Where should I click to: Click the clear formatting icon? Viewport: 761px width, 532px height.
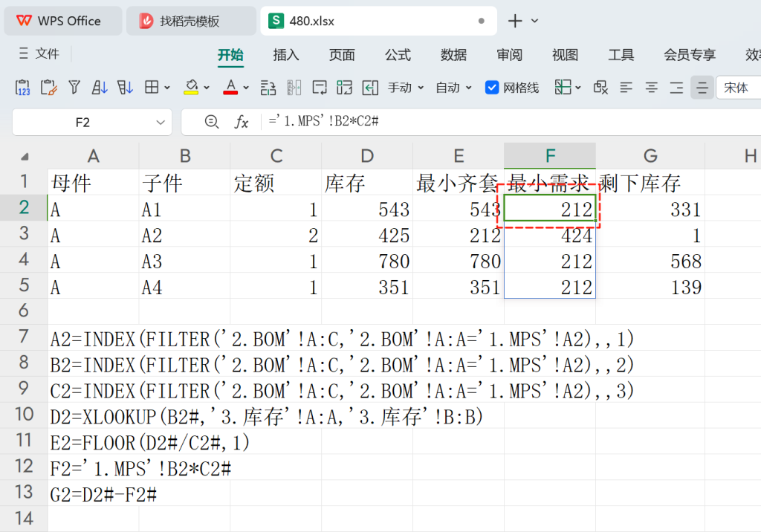[x=600, y=88]
